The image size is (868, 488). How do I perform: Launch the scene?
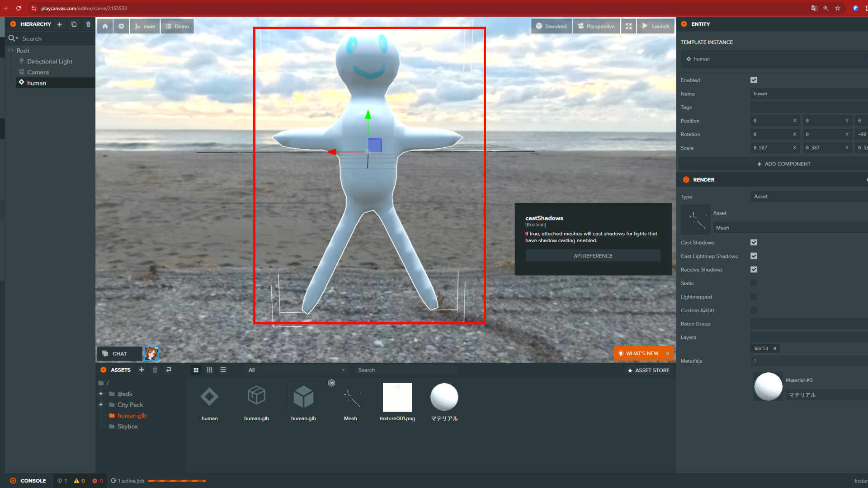[x=656, y=26]
